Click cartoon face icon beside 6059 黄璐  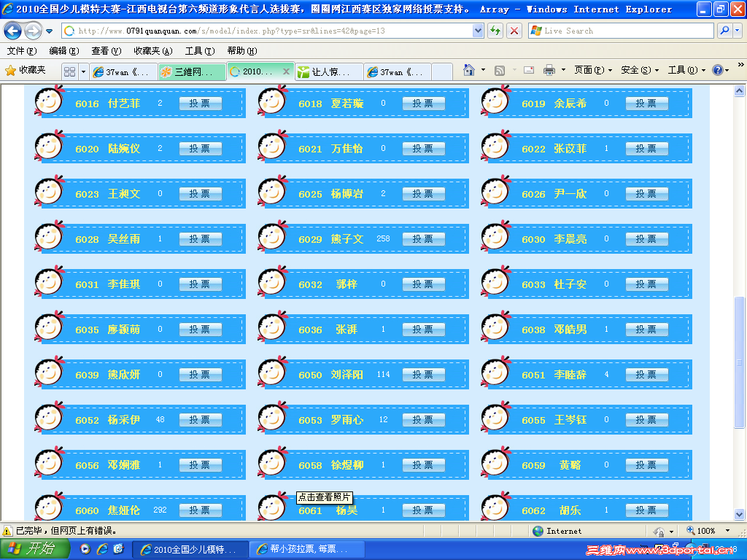[496, 462]
